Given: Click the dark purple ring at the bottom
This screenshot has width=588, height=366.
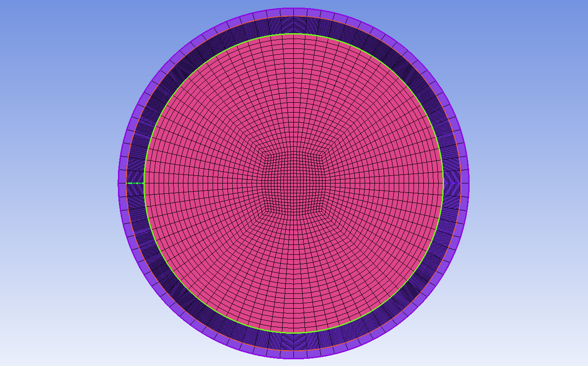Looking at the screenshot, I should coord(293,341).
